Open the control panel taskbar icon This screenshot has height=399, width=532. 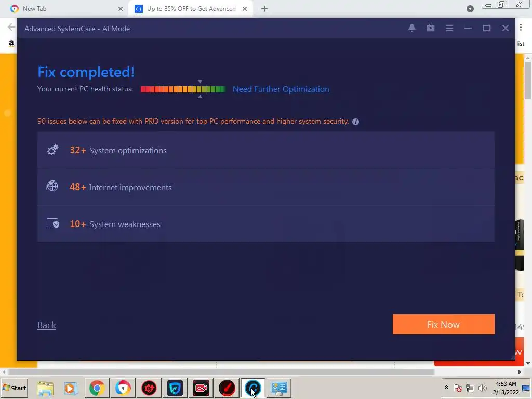279,388
